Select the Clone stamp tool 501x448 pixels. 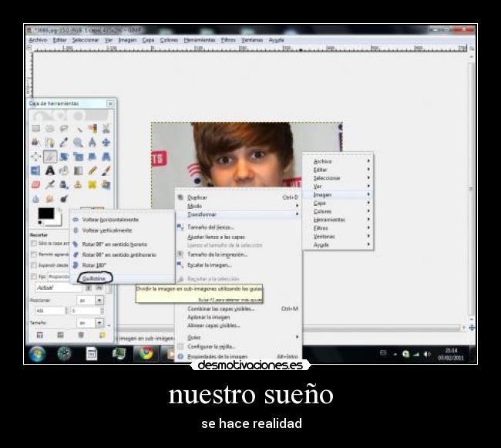(x=78, y=185)
